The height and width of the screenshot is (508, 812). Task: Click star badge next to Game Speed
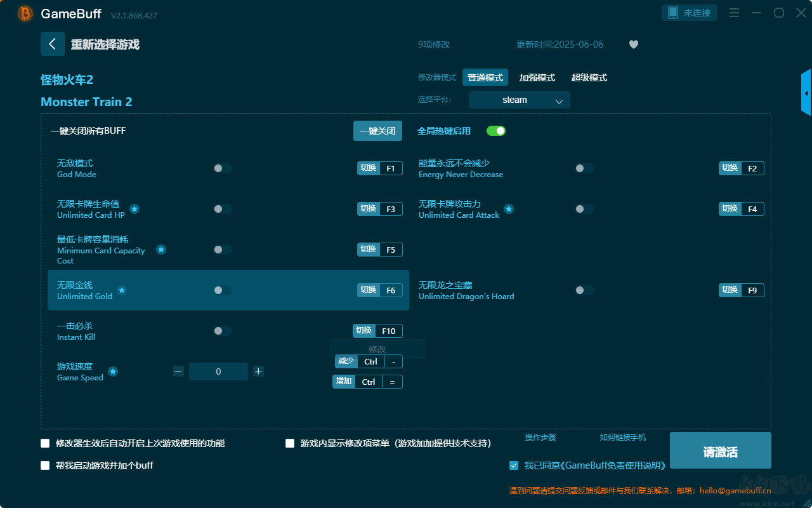point(113,371)
